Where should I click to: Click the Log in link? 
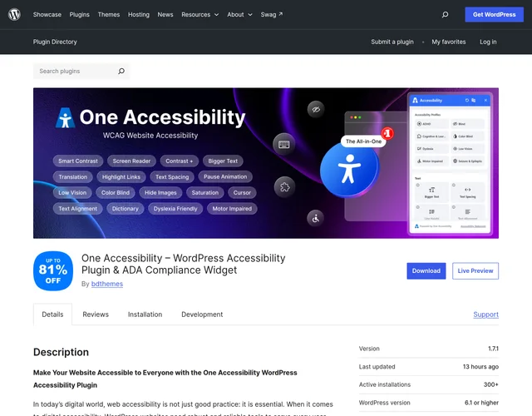tap(488, 42)
